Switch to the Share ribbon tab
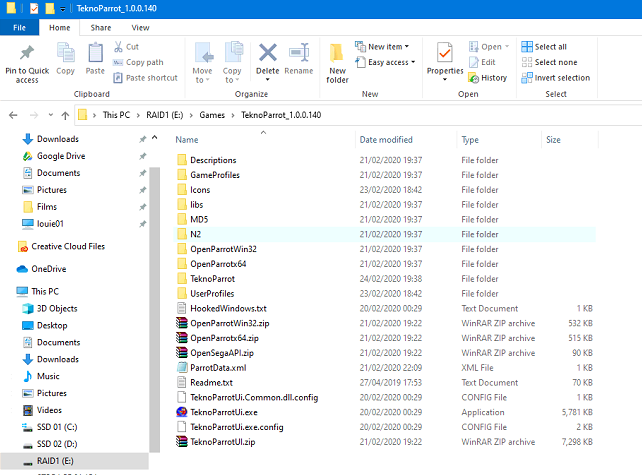Screen dimensions: 642x475 [101, 27]
